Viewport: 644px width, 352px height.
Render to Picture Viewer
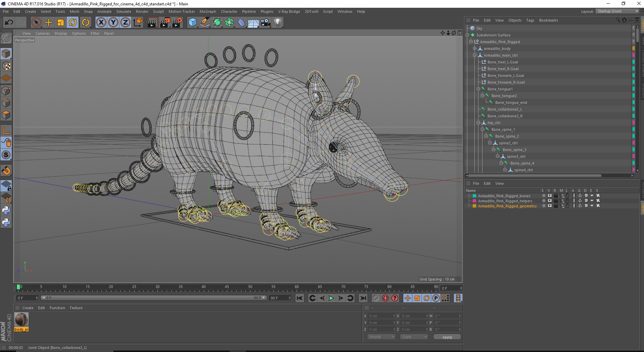point(165,23)
